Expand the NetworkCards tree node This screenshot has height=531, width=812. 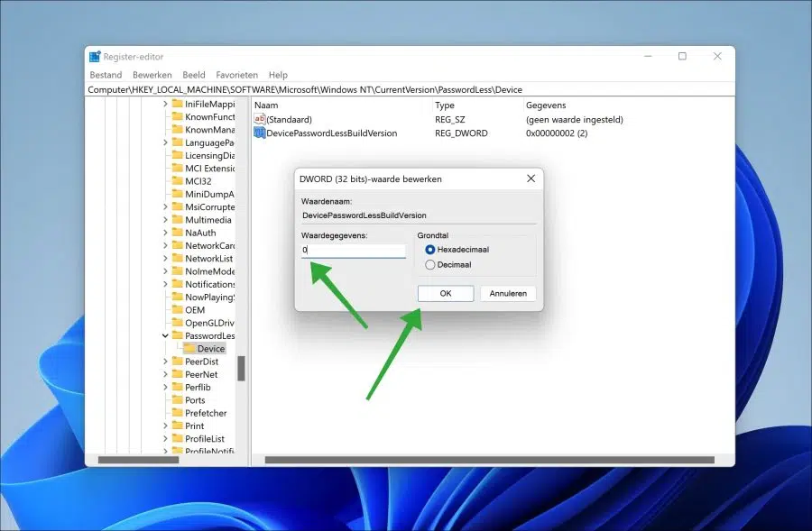[x=165, y=245]
